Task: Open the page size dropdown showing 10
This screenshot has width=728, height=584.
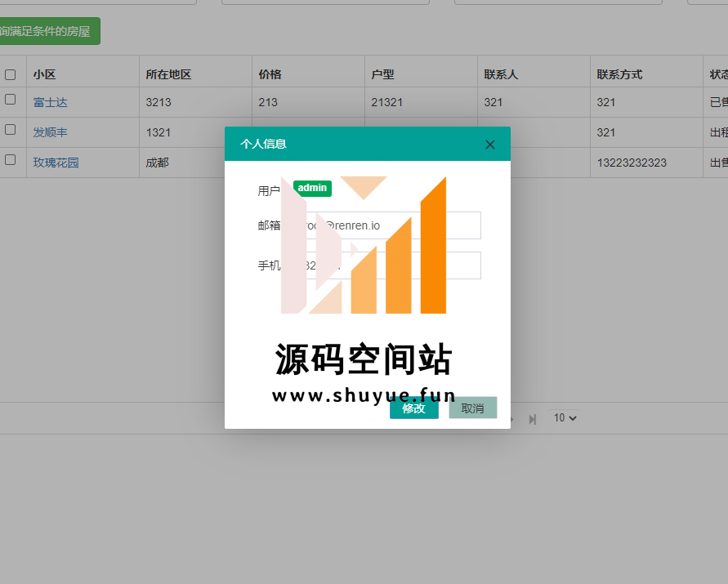Action: click(x=564, y=418)
